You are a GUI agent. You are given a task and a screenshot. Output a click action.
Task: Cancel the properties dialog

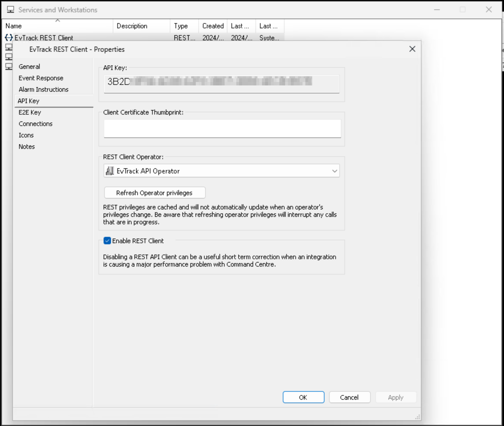(350, 397)
